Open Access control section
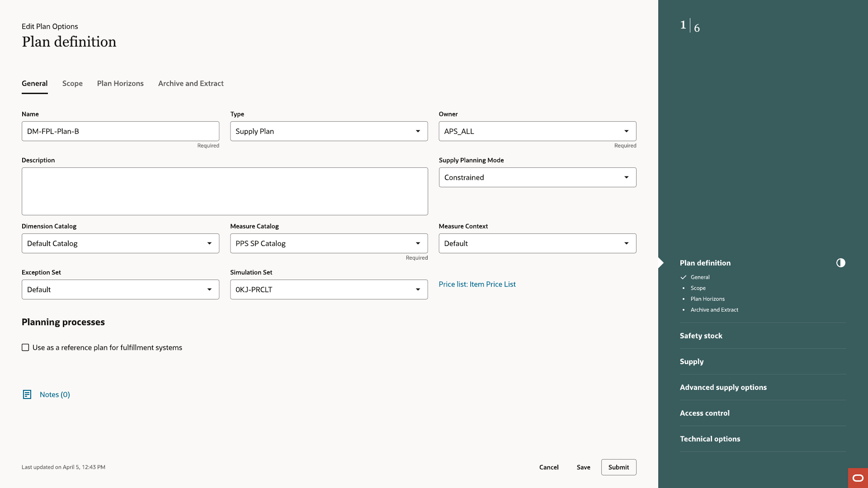Image resolution: width=868 pixels, height=488 pixels. tap(704, 413)
